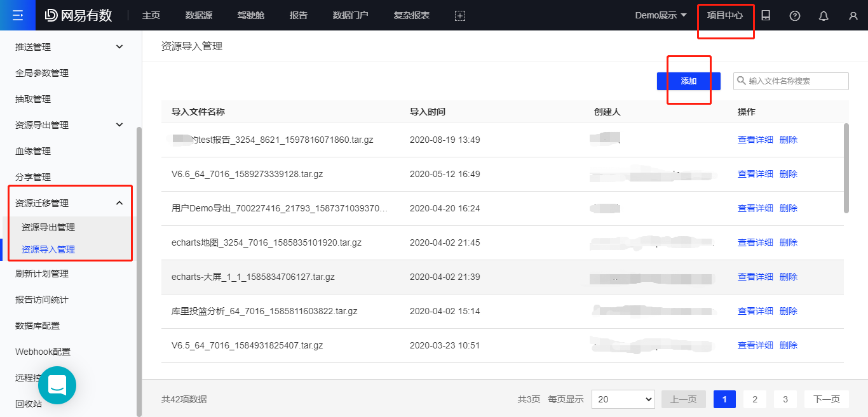Open the help question mark icon

click(x=795, y=16)
